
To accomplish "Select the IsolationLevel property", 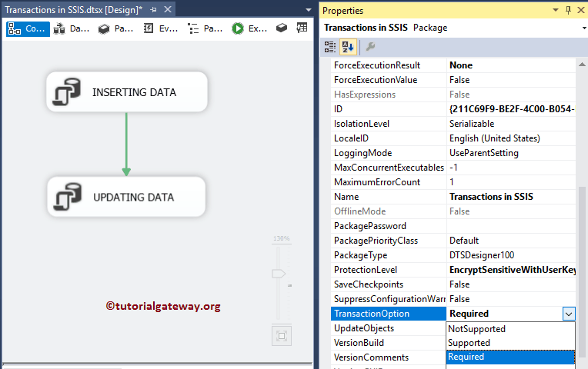I will pos(389,124).
